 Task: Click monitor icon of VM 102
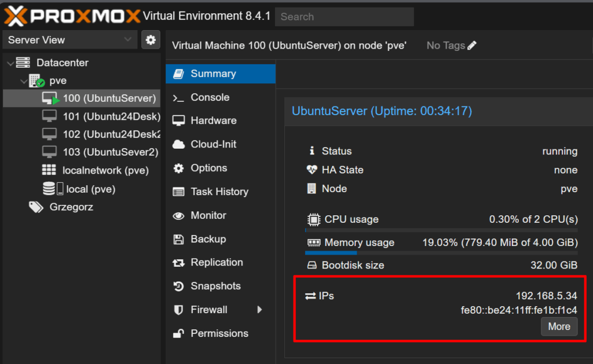[49, 134]
